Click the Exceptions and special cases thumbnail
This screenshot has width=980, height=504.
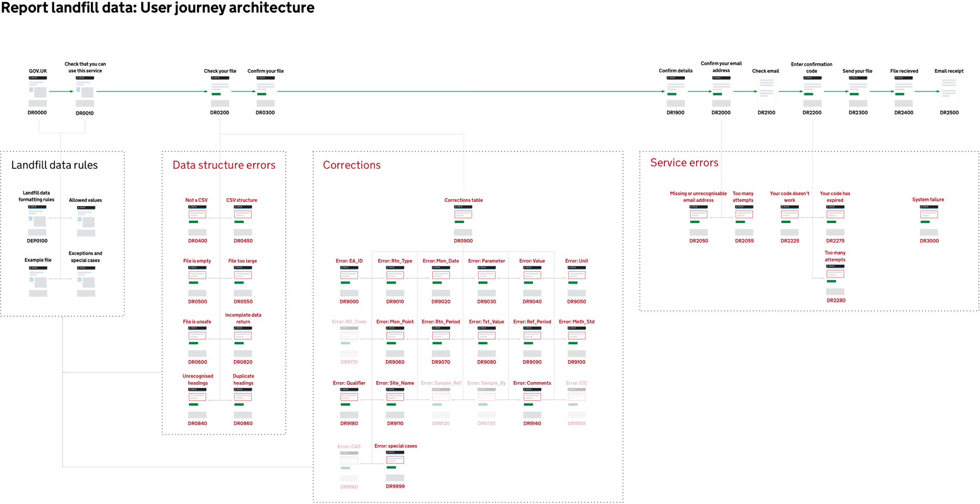tap(86, 281)
